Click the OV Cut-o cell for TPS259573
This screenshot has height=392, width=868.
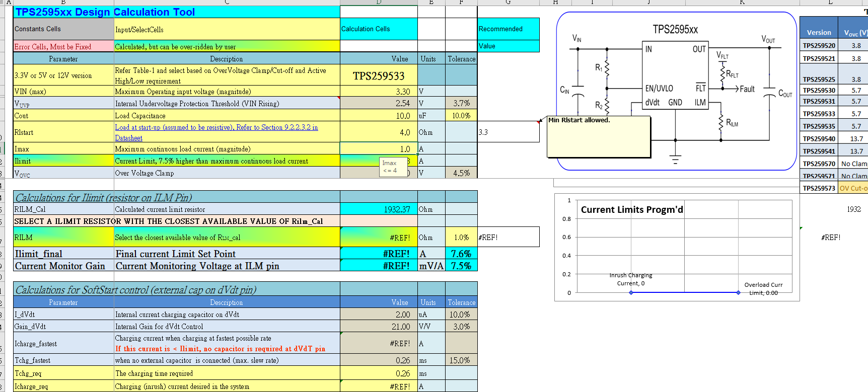click(x=853, y=188)
